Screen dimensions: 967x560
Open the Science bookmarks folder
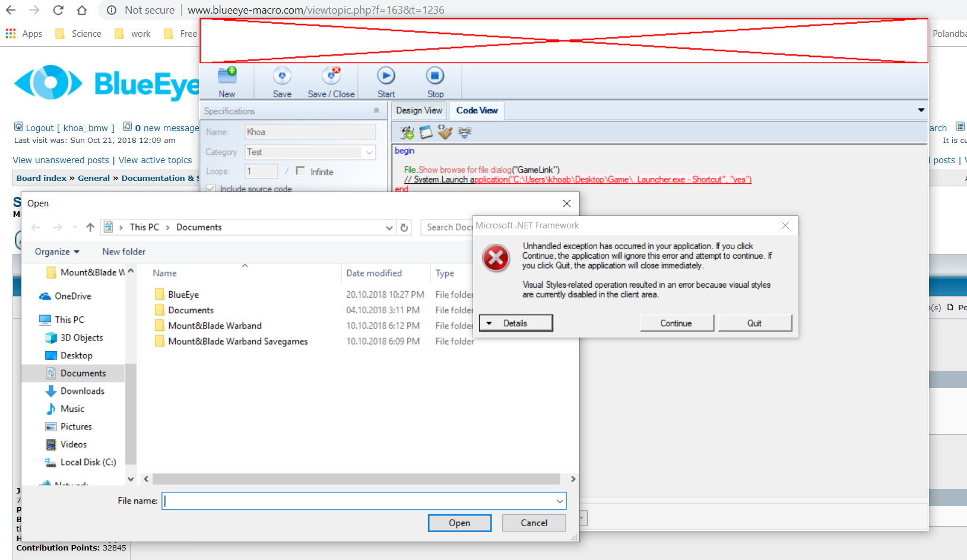point(78,34)
